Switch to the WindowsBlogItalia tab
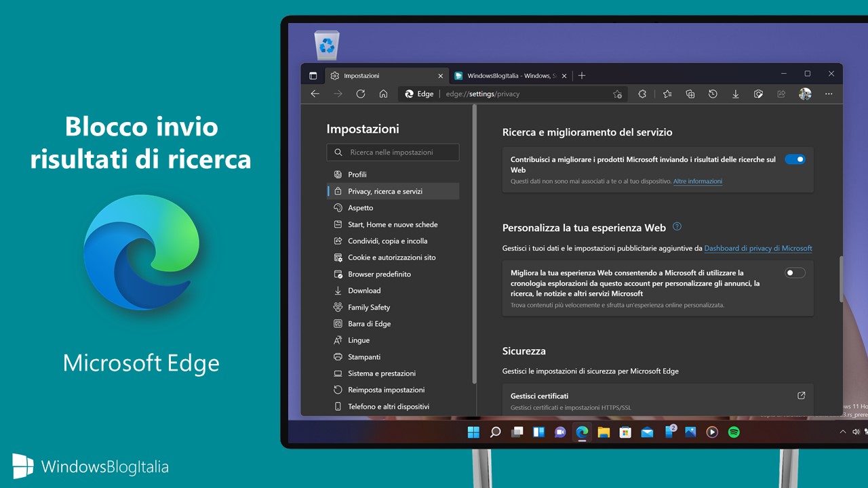The height and width of the screenshot is (488, 868). 511,76
